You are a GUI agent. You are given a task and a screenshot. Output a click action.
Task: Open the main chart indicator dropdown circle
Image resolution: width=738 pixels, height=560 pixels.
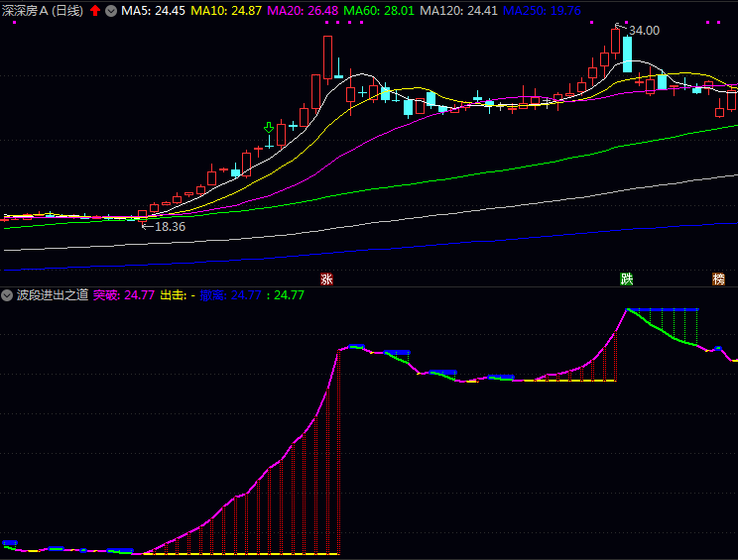(110, 10)
